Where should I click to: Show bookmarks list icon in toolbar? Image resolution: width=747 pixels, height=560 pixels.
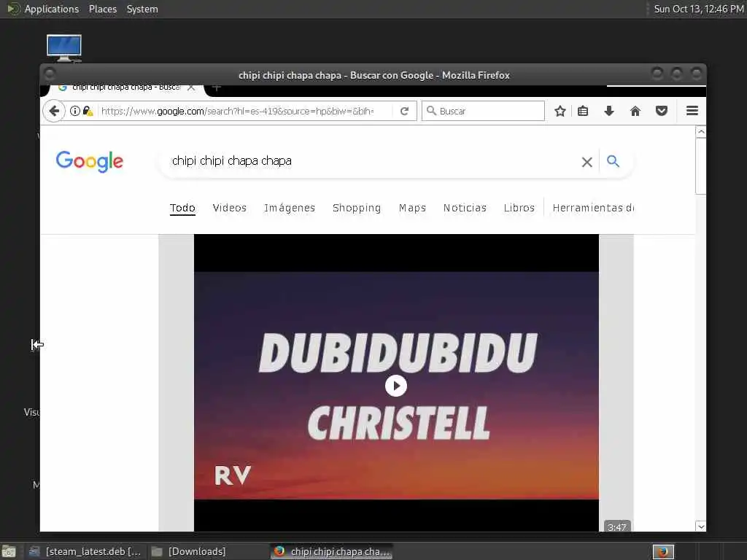click(x=583, y=111)
